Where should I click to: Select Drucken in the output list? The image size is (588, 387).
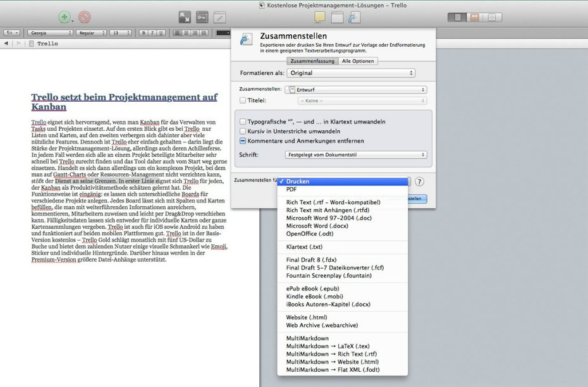(343, 181)
